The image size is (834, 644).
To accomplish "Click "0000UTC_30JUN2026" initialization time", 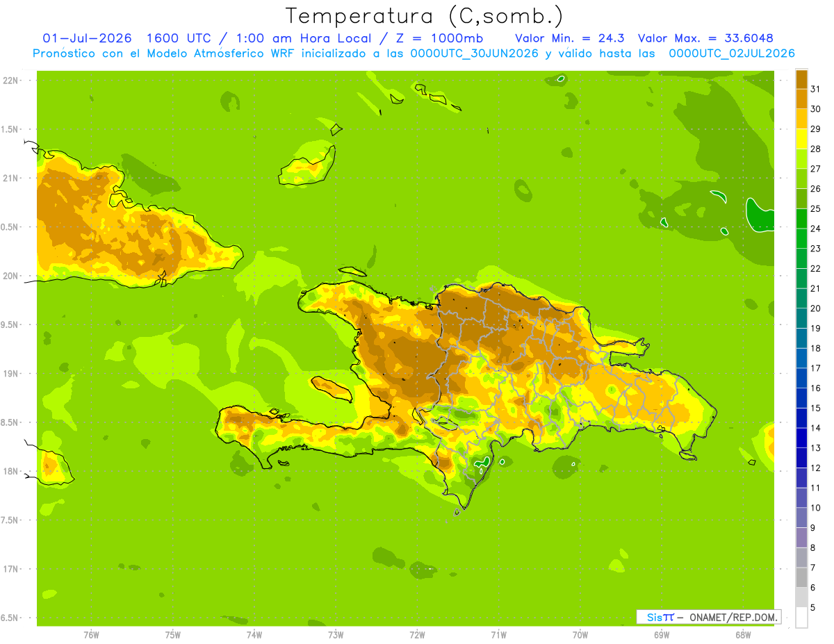I will (x=475, y=53).
